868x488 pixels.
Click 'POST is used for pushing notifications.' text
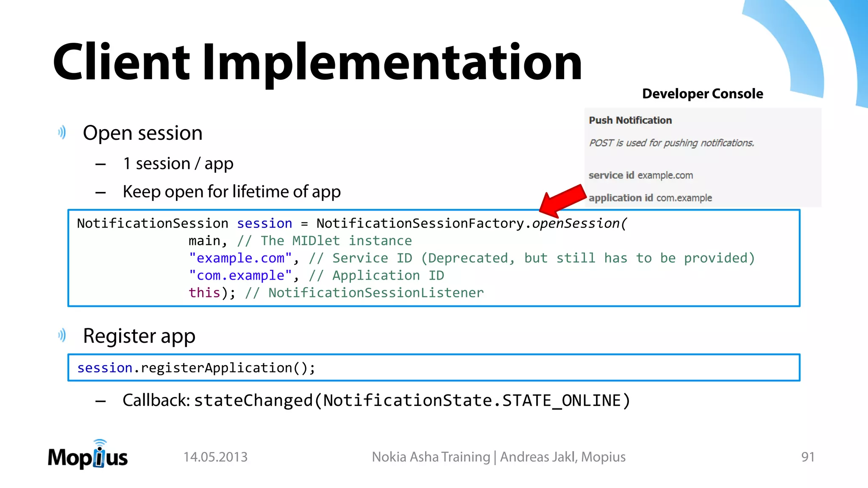[672, 143]
